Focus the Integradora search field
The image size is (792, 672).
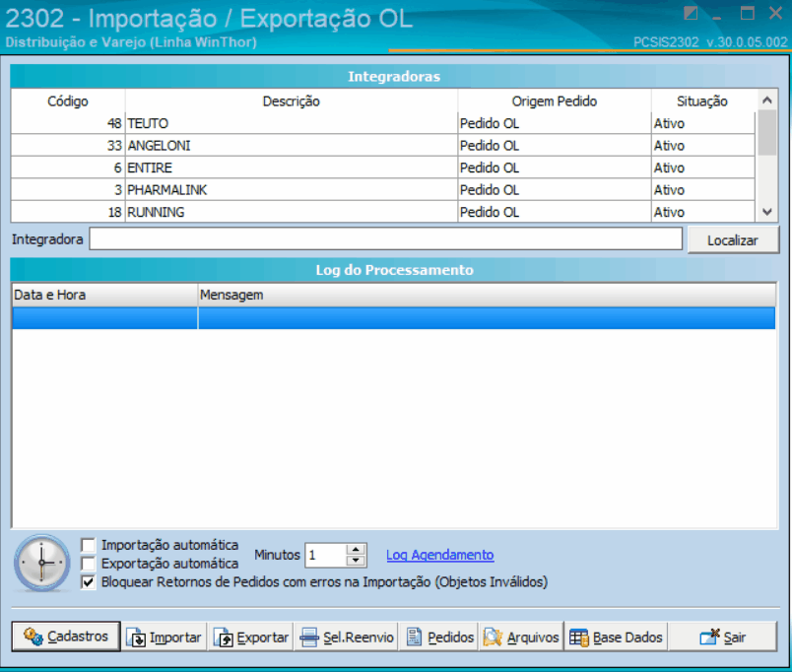386,238
